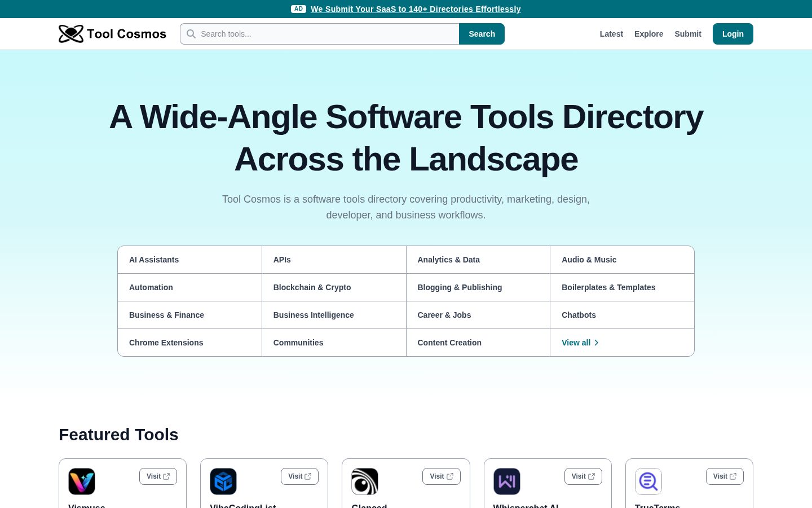Image resolution: width=812 pixels, height=508 pixels.
Task: Select the Communities category
Action: pyautogui.click(x=334, y=343)
